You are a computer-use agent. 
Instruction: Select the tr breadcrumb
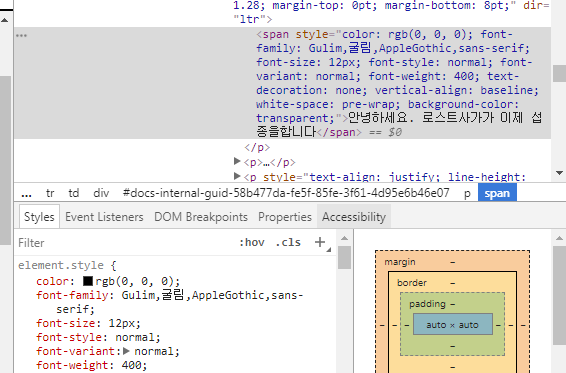(x=50, y=193)
